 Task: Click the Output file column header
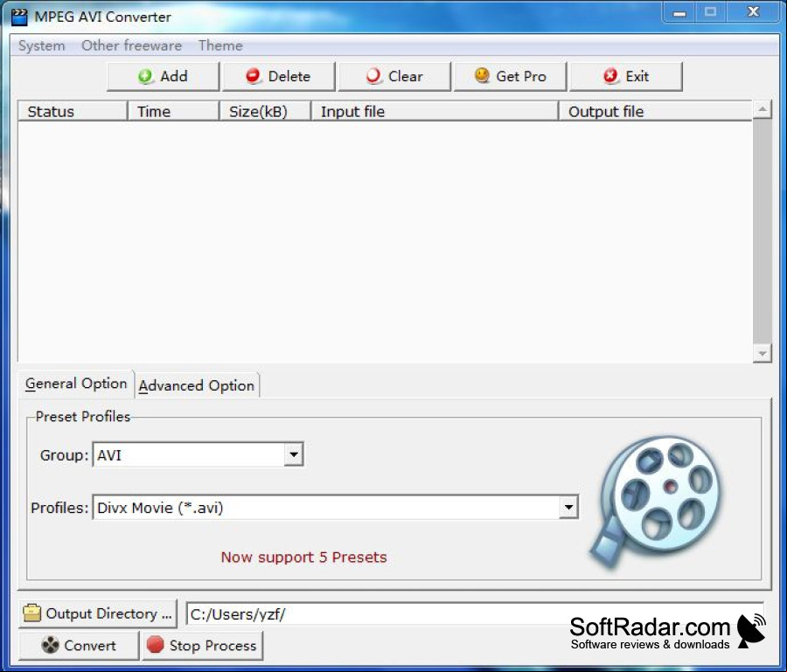656,111
